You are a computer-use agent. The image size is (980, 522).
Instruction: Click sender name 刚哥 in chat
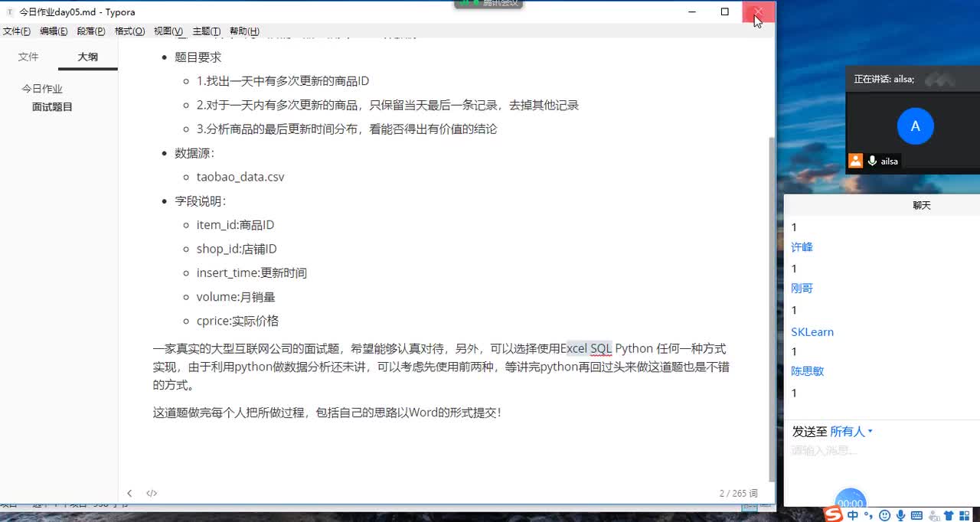[x=802, y=289]
